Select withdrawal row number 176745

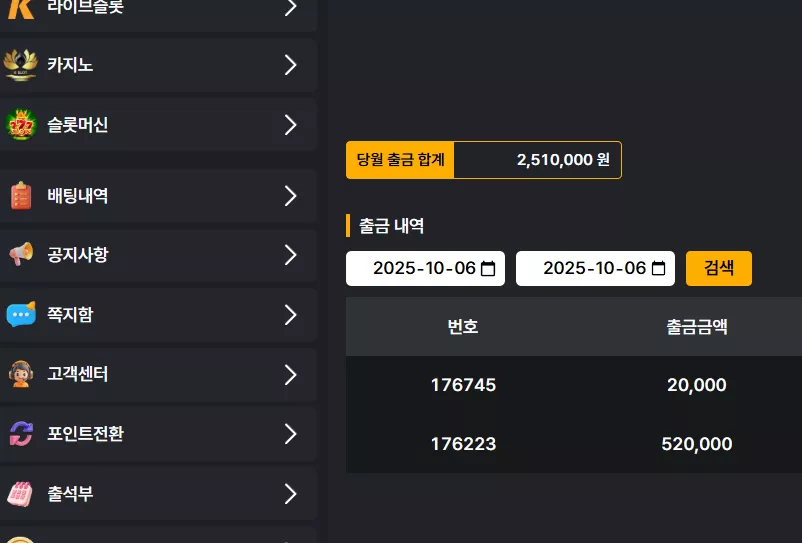pos(463,385)
